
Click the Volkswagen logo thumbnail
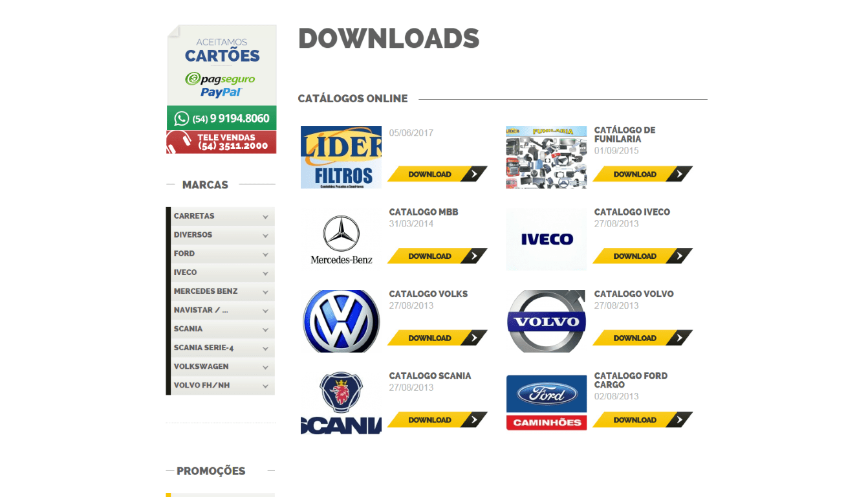click(x=341, y=321)
